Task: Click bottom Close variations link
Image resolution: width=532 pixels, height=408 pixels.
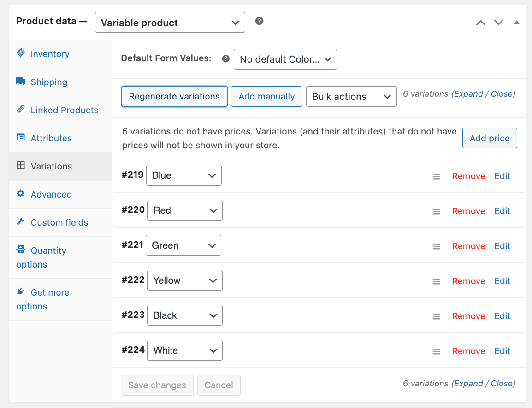Action: [x=502, y=384]
